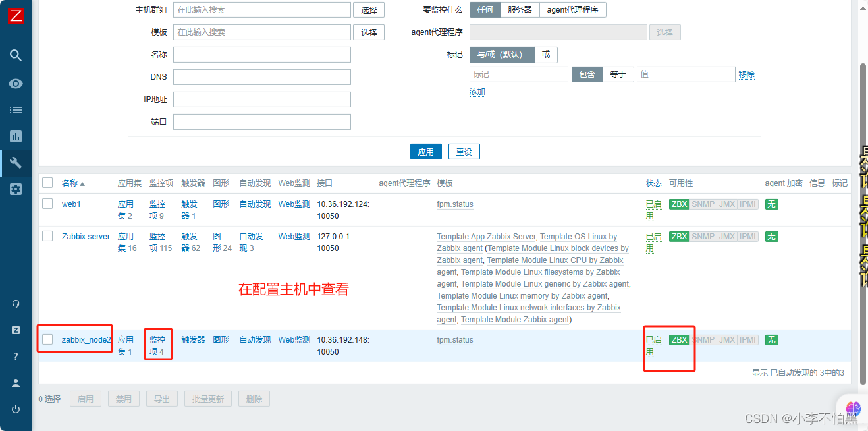Focus the 名称 input field
Viewport: 868px width, 431px height.
[262, 55]
